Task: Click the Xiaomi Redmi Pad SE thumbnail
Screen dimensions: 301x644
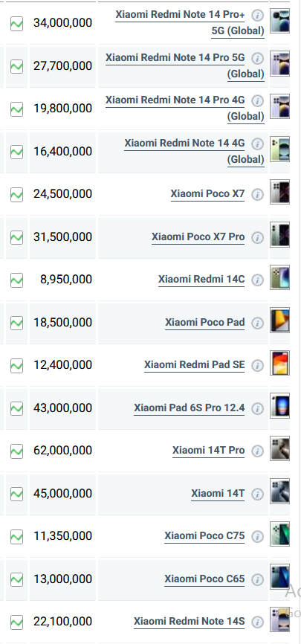Action: tap(279, 363)
